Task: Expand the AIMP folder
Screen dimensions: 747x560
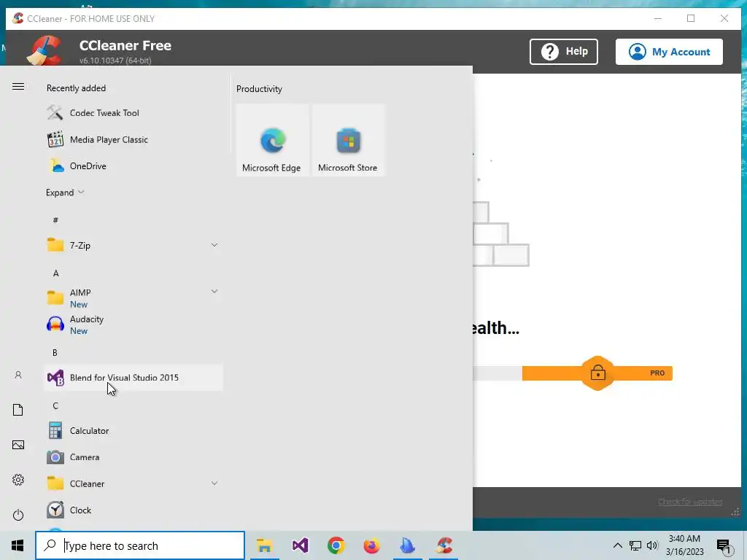Action: coord(133,298)
